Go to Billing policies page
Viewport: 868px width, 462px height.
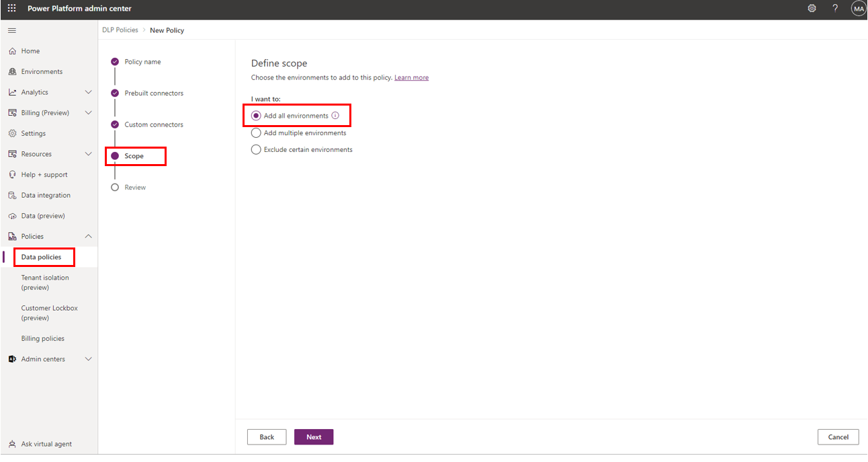pyautogui.click(x=43, y=339)
